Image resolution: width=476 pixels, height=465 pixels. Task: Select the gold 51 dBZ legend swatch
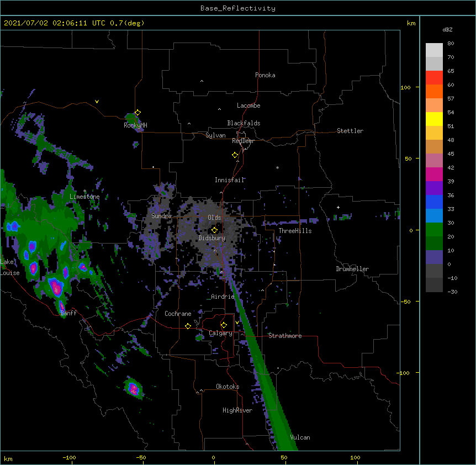(434, 133)
